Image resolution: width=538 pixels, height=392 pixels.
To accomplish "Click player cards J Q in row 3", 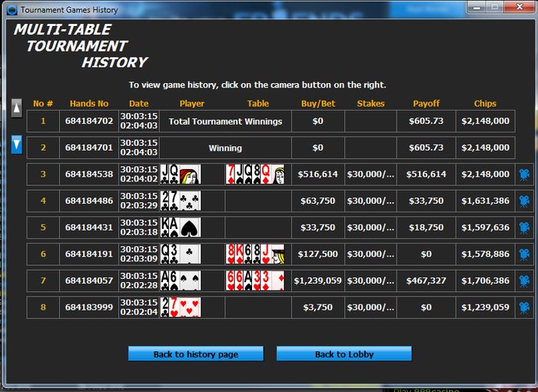I will point(181,174).
